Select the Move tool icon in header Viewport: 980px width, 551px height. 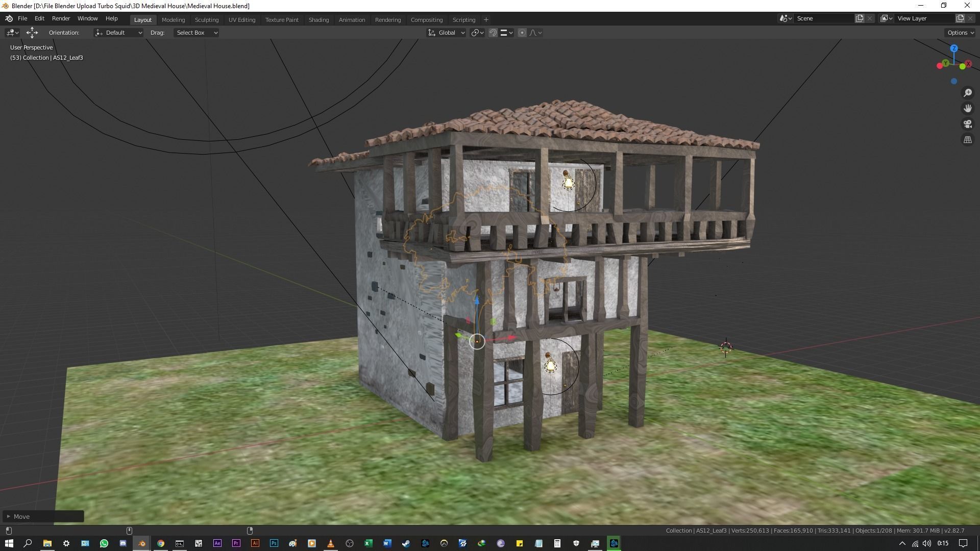[32, 33]
